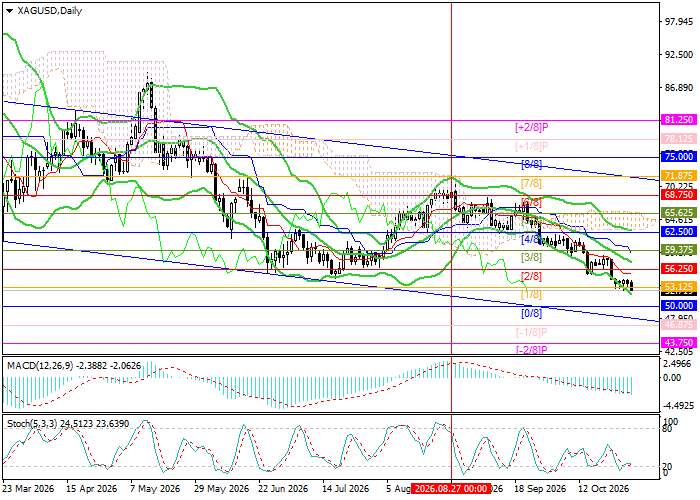Click the [3/8] Murrey level label

(531, 258)
